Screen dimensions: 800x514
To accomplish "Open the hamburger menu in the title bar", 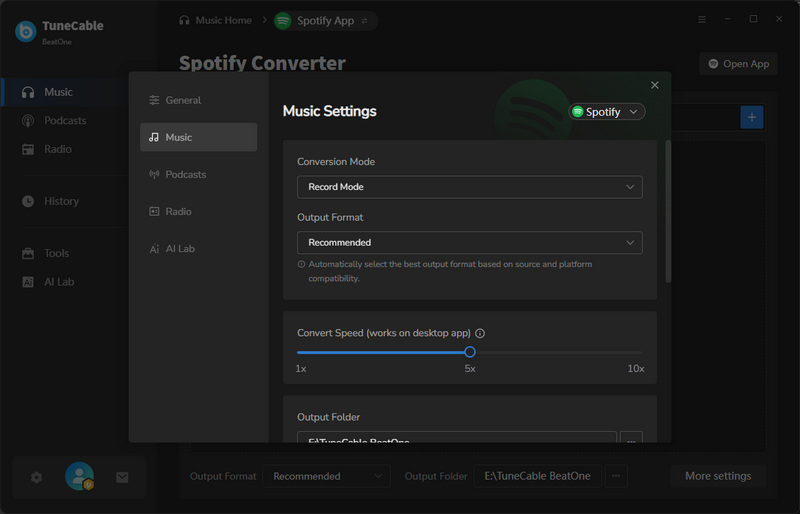I will [701, 19].
